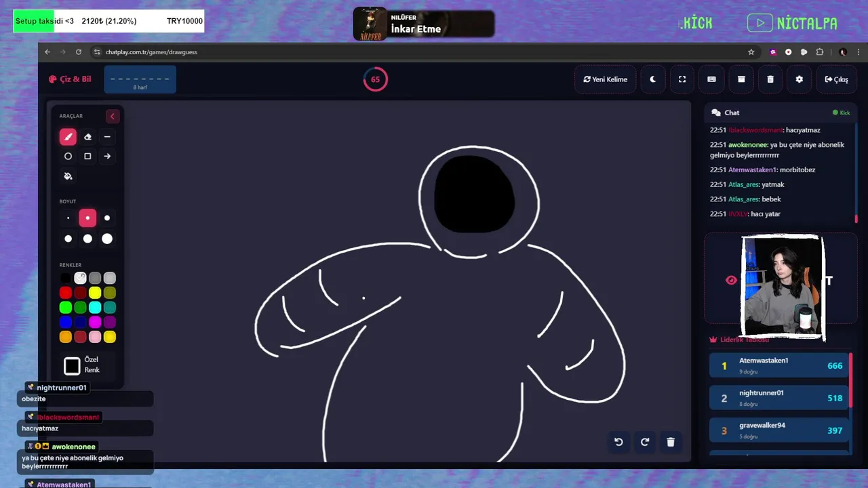The image size is (868, 488).
Task: Pick the bright green color swatch
Action: click(66, 308)
